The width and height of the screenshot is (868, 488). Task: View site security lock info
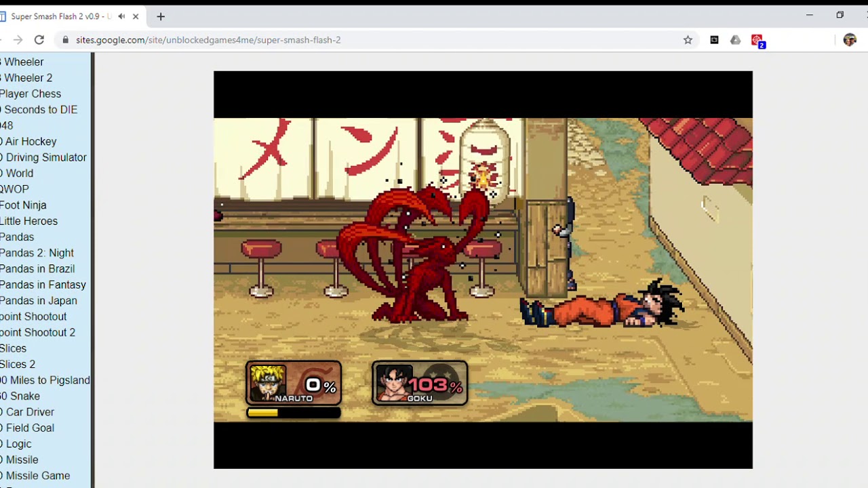pos(65,40)
